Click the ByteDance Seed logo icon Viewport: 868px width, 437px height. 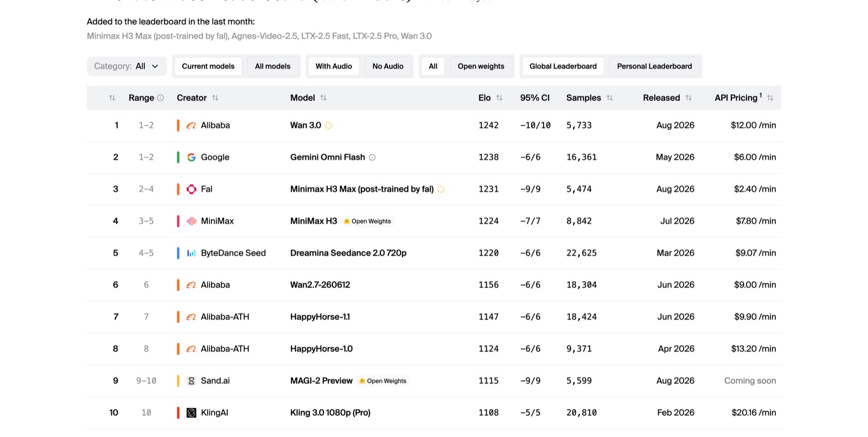(x=191, y=253)
